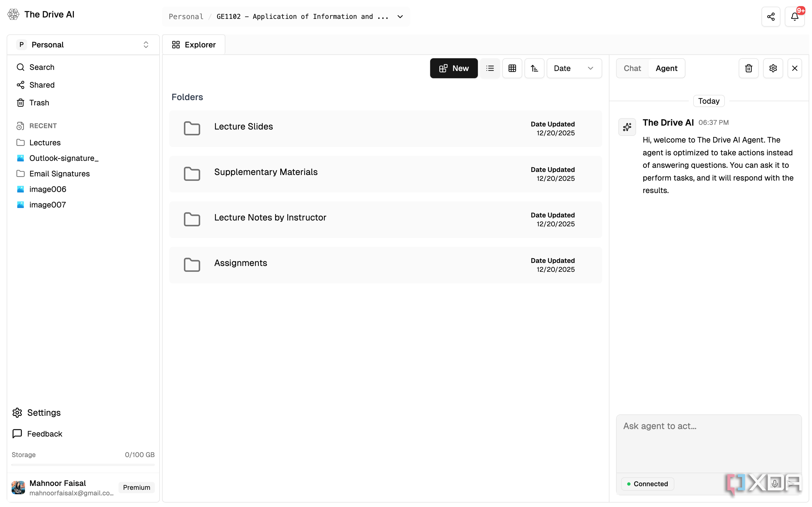Open Trash in sidebar
Image resolution: width=812 pixels, height=507 pixels.
point(32,103)
